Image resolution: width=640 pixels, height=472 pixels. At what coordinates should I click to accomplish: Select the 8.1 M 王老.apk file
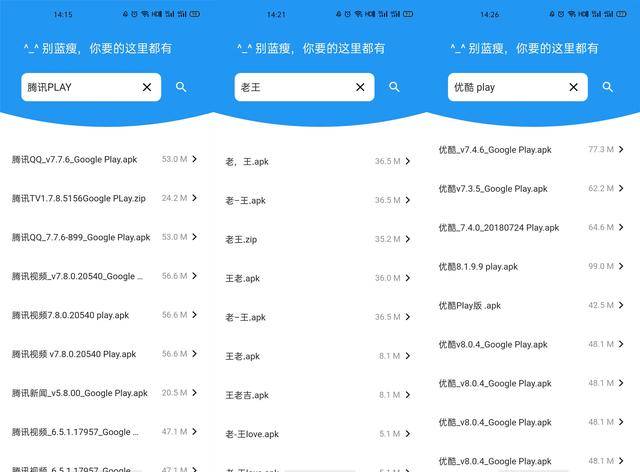(242, 356)
